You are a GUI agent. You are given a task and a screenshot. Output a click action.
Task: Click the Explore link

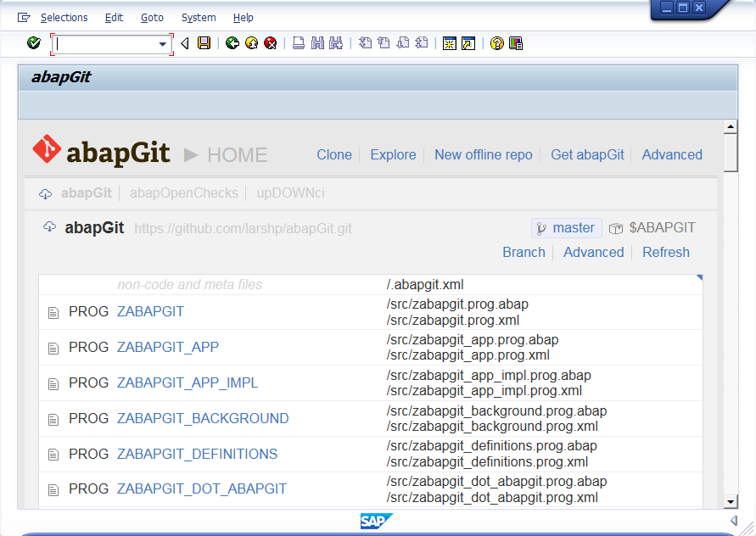pos(393,154)
